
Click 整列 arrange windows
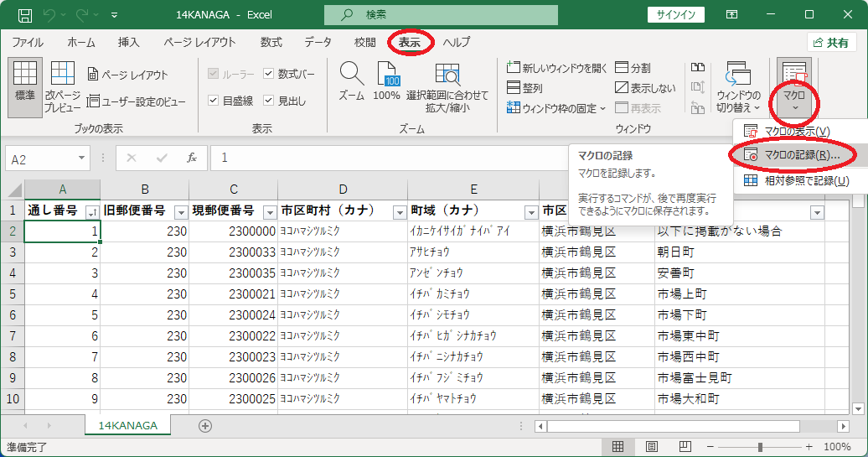[524, 87]
